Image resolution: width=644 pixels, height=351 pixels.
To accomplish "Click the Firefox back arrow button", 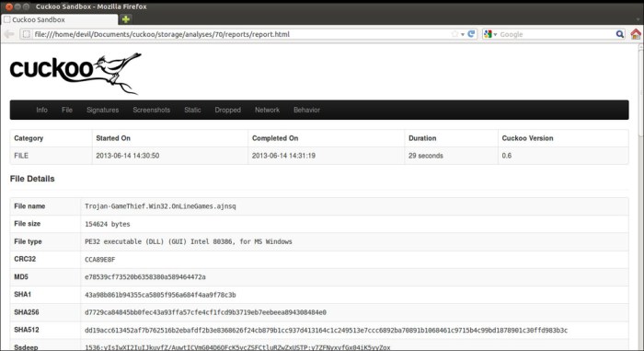I will click(x=9, y=34).
